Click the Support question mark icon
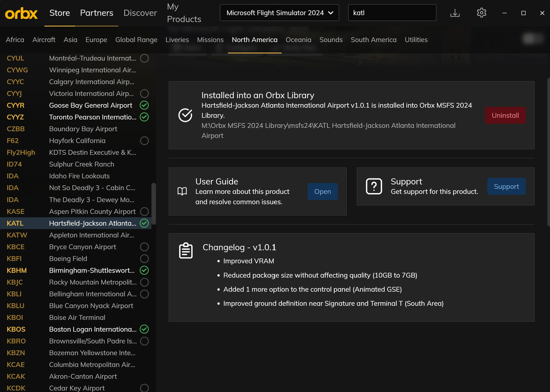The image size is (550, 392). pos(374,187)
